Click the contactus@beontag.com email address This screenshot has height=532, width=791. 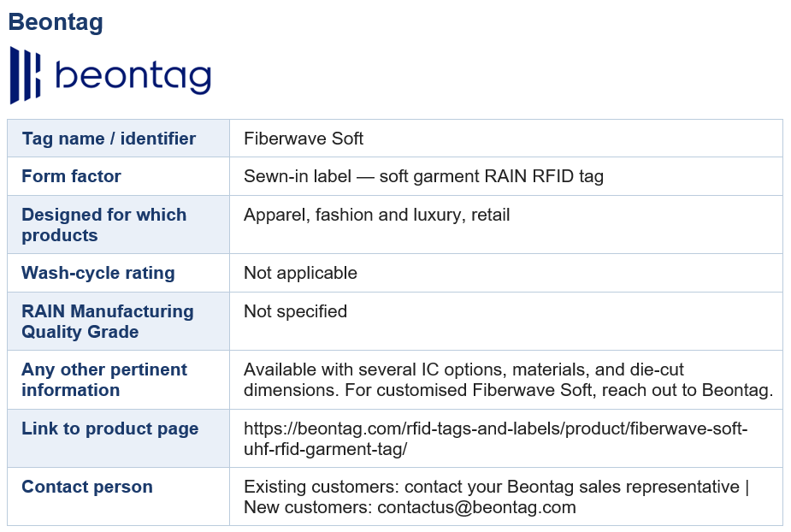pyautogui.click(x=476, y=506)
